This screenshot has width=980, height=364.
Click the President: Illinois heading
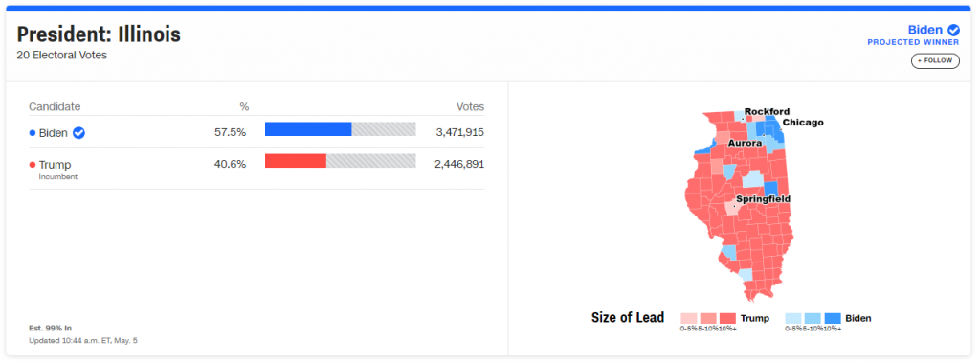point(99,34)
